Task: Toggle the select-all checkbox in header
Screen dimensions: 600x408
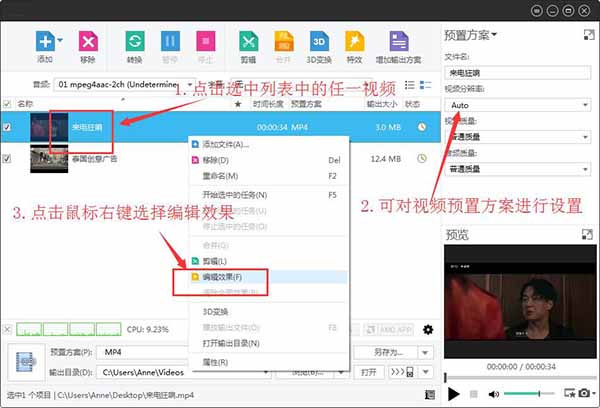Action: click(x=7, y=104)
